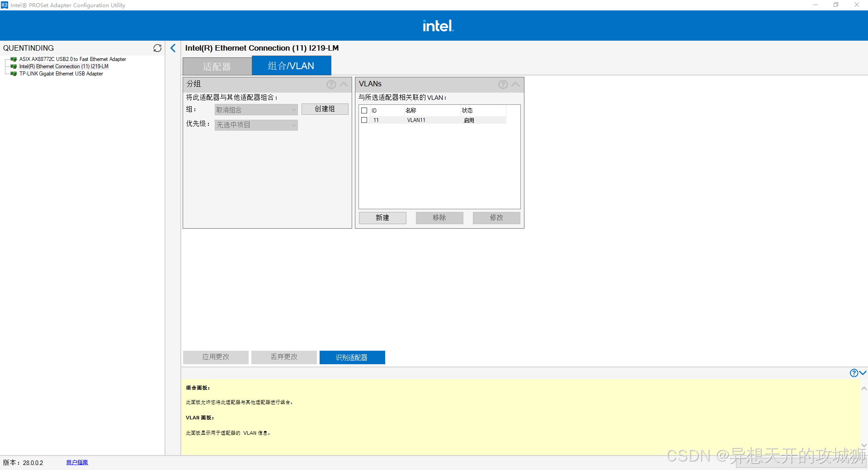Click the adapter icon beside TP-LINK adapter
Screen dimensions: 868x470
click(13, 74)
